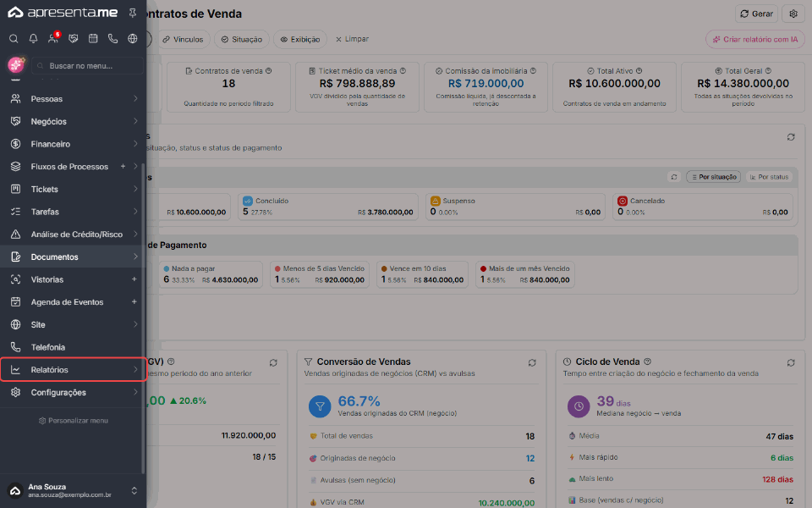
Task: Expand the Relatórios menu
Action: (73, 370)
